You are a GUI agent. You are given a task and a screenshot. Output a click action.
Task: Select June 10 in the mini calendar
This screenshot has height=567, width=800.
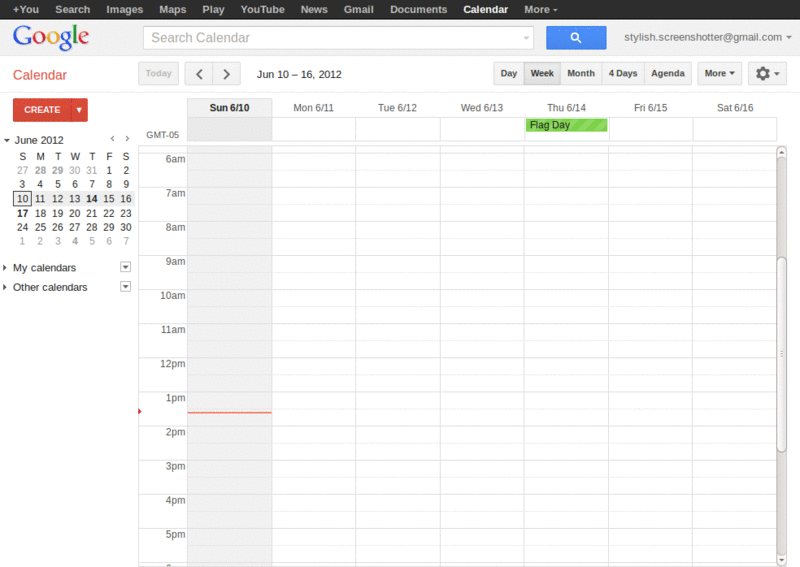point(22,199)
